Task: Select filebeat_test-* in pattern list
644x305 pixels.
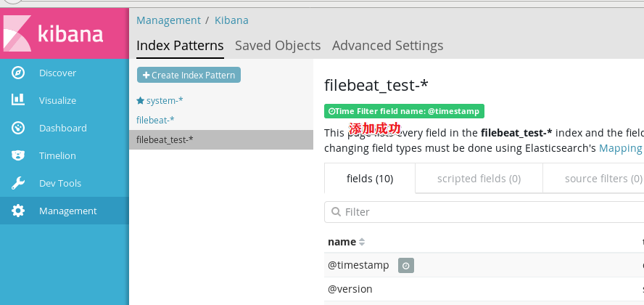Action: tap(165, 139)
